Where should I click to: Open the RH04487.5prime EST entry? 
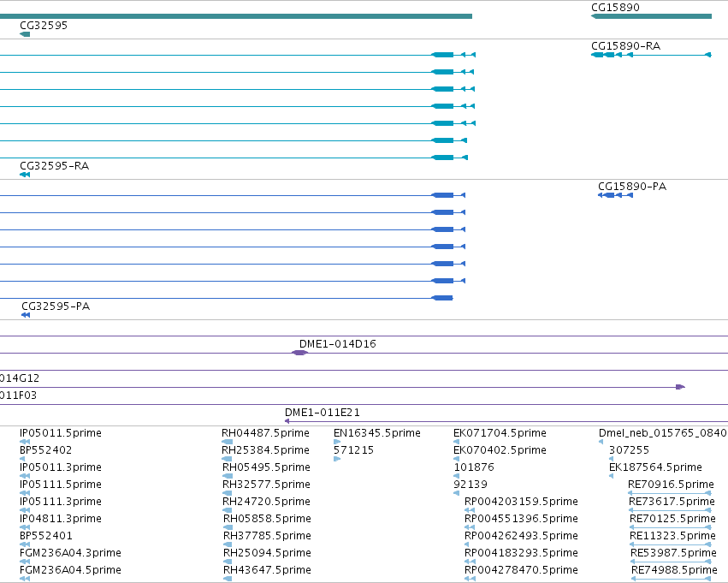(x=265, y=433)
